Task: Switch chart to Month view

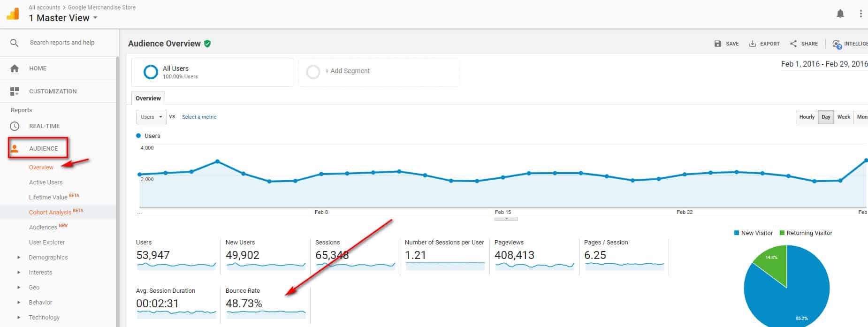Action: click(861, 117)
